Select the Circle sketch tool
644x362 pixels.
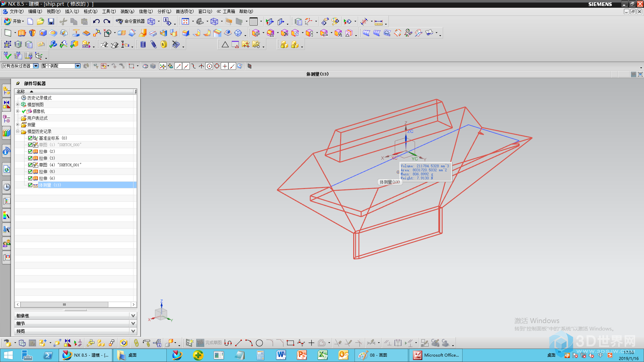[259, 343]
